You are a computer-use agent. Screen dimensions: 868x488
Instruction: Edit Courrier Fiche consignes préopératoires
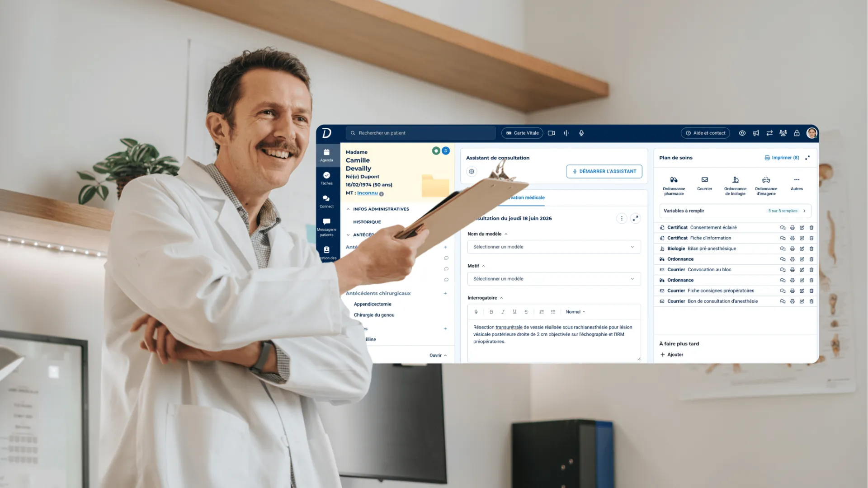802,291
